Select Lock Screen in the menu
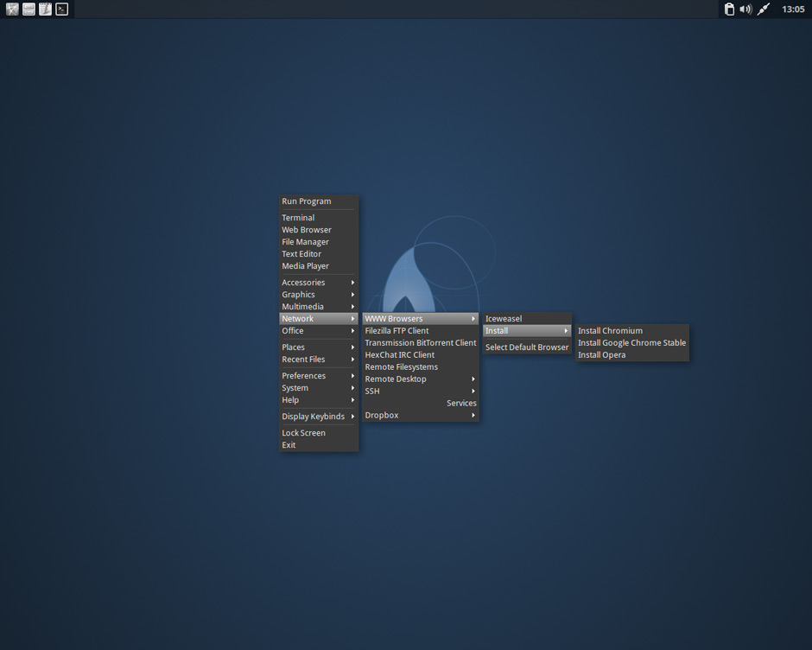The image size is (812, 650). tap(319, 433)
